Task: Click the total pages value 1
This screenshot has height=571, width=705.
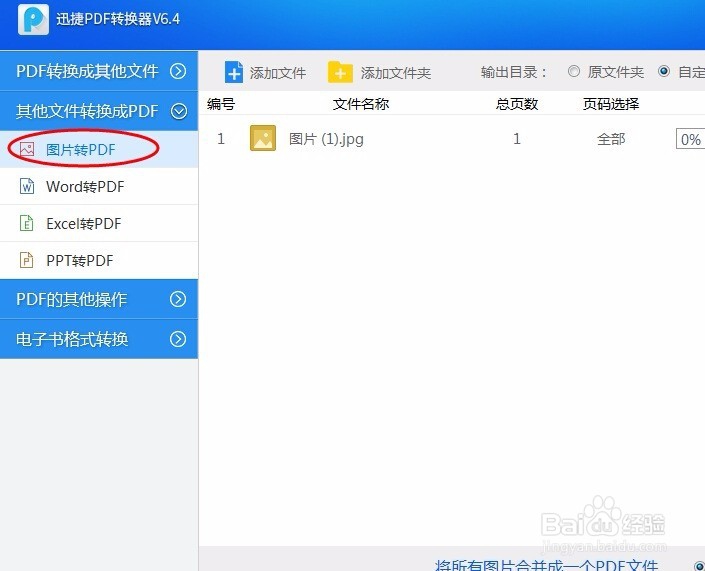Action: pyautogui.click(x=517, y=138)
